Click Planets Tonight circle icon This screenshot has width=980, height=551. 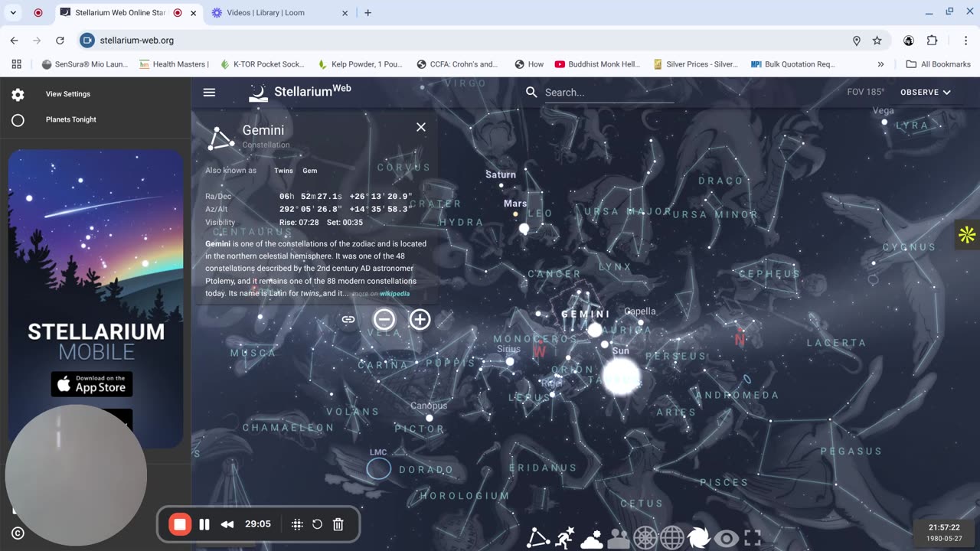[18, 120]
